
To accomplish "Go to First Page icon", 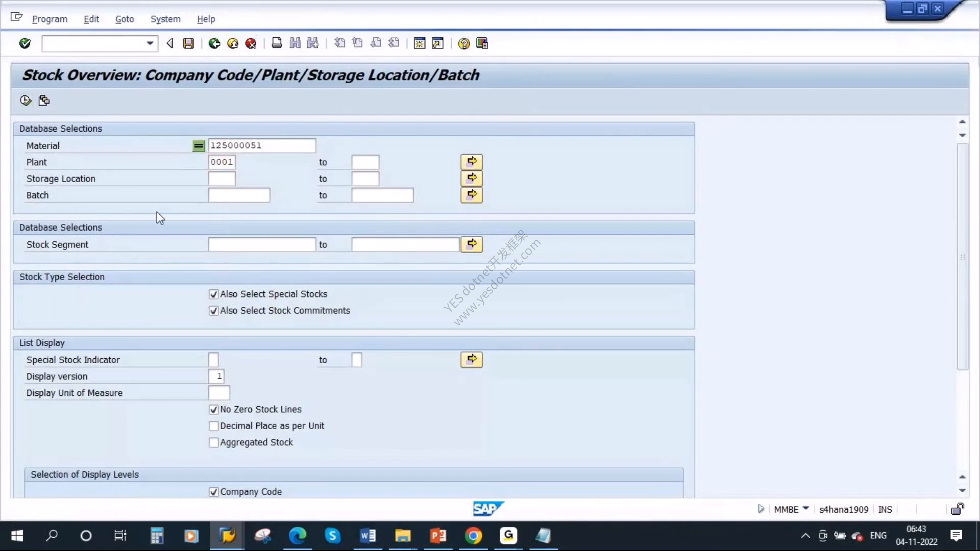I will 339,43.
